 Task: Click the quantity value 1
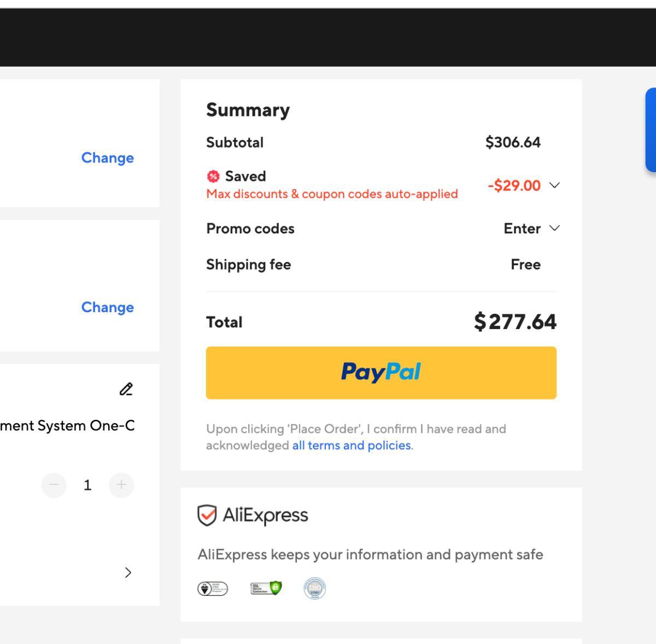click(x=87, y=485)
